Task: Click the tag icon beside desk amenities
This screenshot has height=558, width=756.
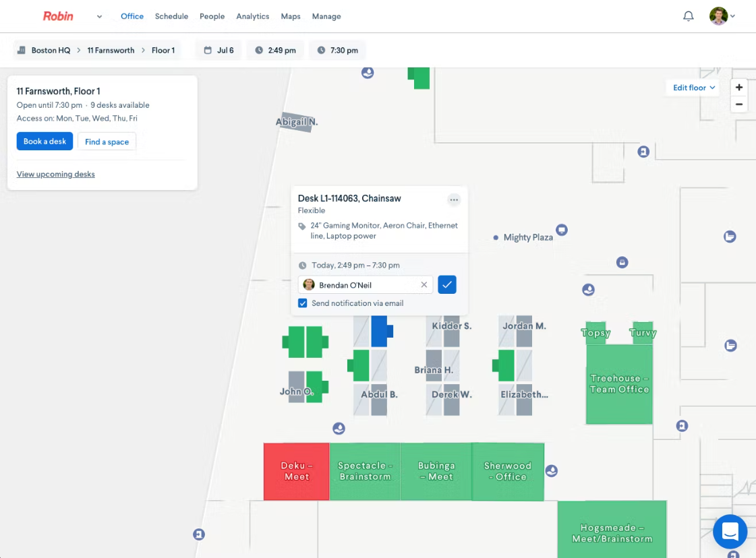Action: click(x=302, y=226)
